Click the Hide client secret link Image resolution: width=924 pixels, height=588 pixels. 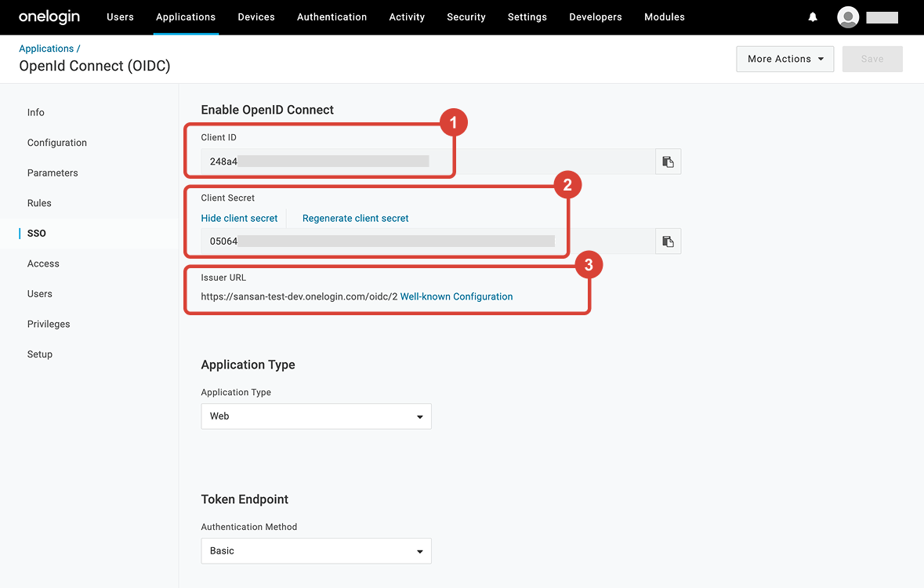coord(239,218)
